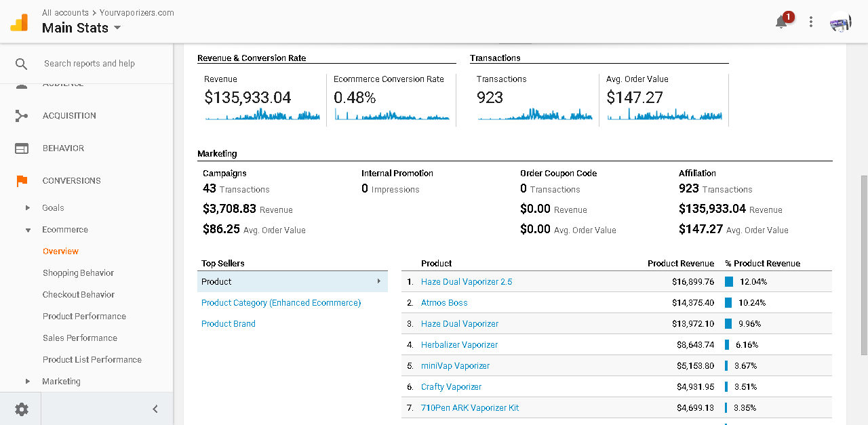The height and width of the screenshot is (425, 868).
Task: Open the Atmos Boss product link
Action: coord(444,303)
